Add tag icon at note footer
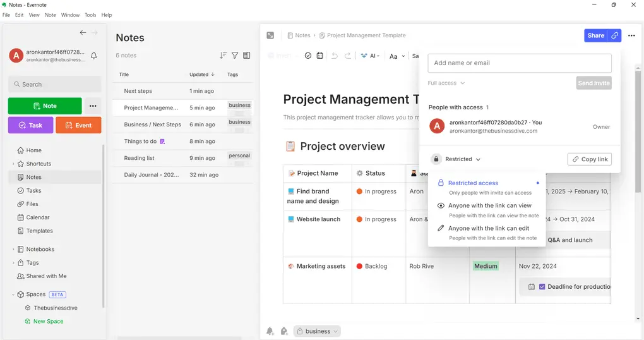Image resolution: width=644 pixels, height=340 pixels. click(284, 331)
